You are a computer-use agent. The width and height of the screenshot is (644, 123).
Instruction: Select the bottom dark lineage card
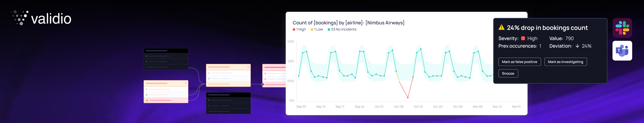(228, 103)
